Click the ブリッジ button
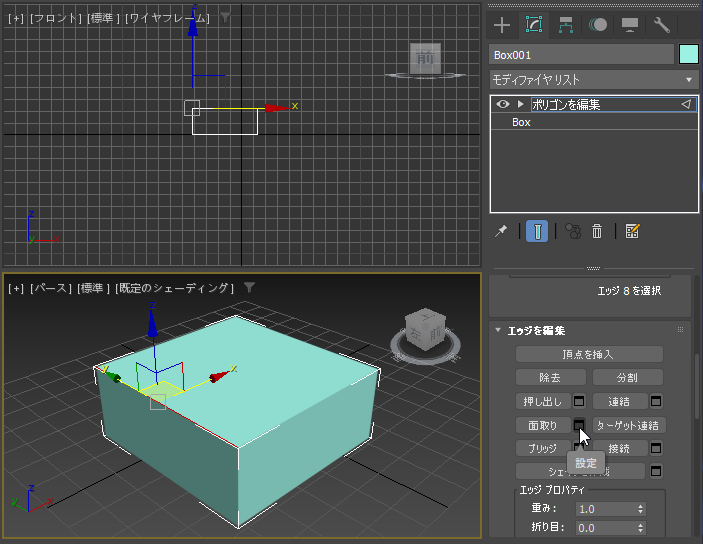 pos(543,448)
